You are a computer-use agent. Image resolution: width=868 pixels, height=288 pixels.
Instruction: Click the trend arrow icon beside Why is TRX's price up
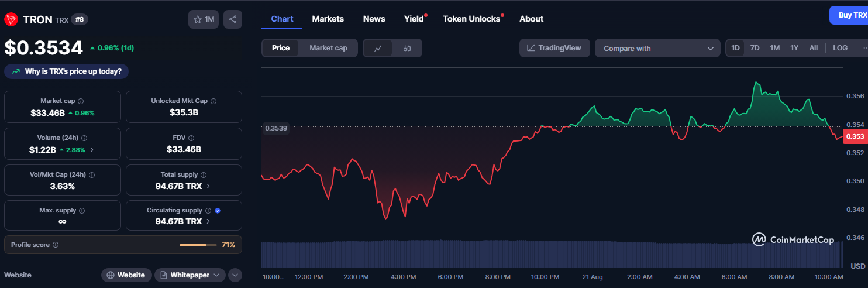pyautogui.click(x=15, y=71)
